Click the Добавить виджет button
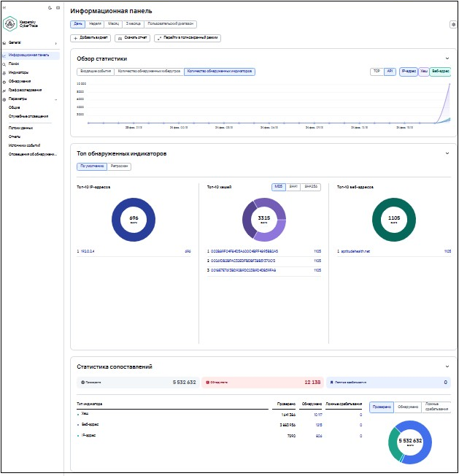Viewport: 459px width, 476px height. (90, 38)
